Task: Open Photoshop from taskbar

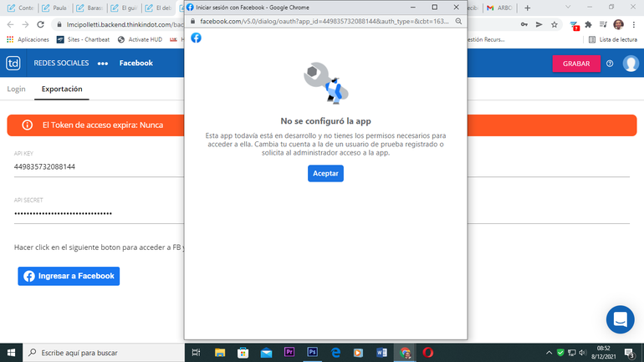Action: pyautogui.click(x=312, y=352)
